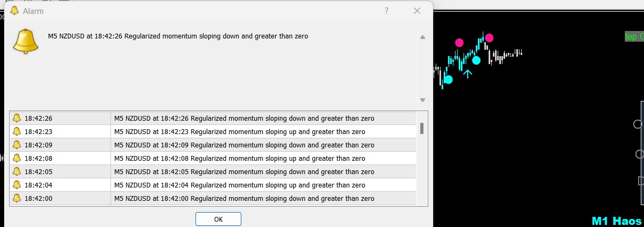Screen dimensions: 644x227
Task: Click the bell icon in the title bar
Action: click(x=14, y=11)
